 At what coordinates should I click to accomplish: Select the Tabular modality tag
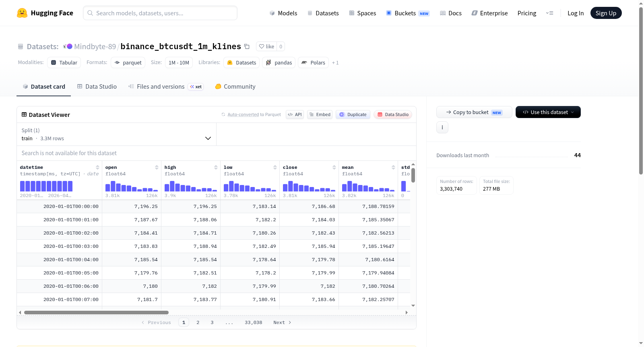pos(64,62)
